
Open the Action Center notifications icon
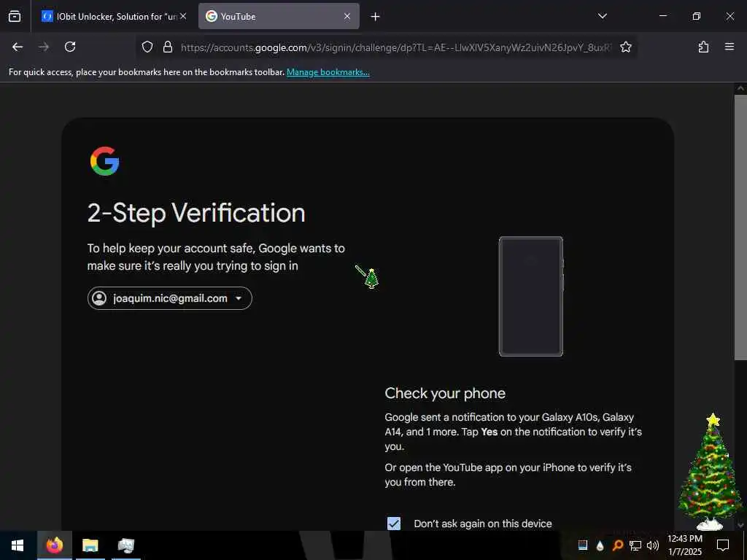pos(723,545)
